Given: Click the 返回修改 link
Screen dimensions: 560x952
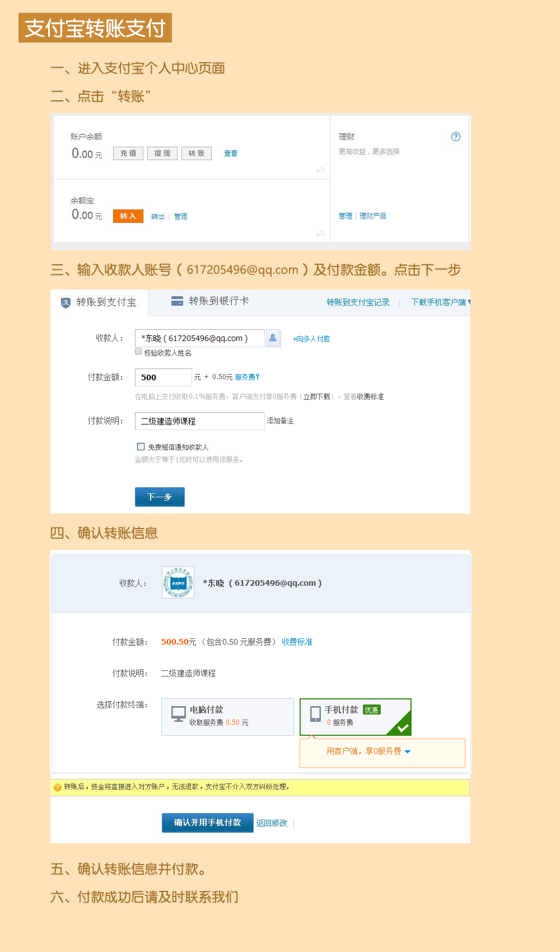Looking at the screenshot, I should pos(272,823).
